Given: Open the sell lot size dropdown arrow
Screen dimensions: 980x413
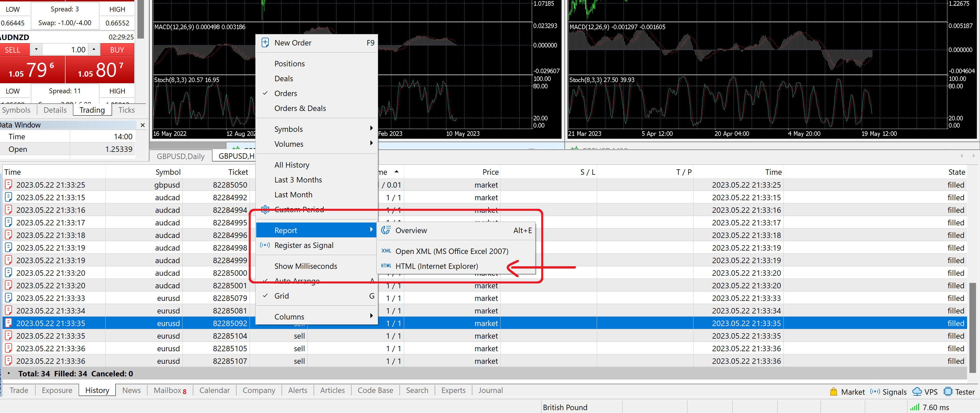Looking at the screenshot, I should (x=36, y=49).
